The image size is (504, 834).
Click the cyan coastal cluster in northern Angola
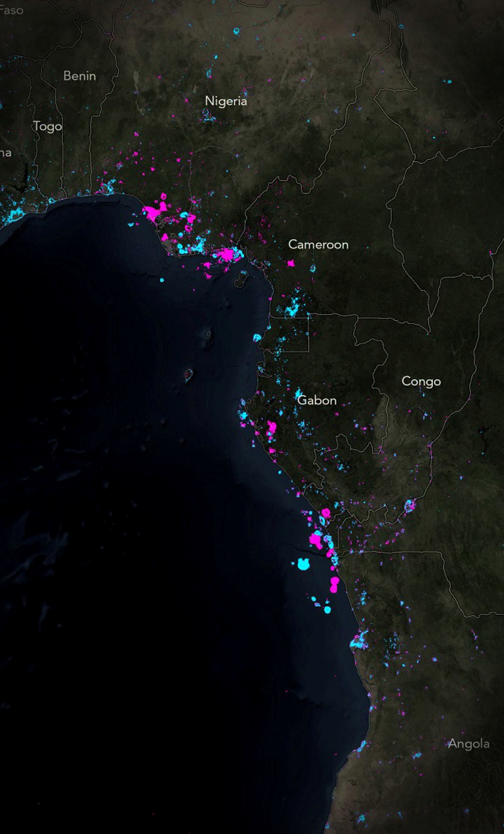(359, 640)
